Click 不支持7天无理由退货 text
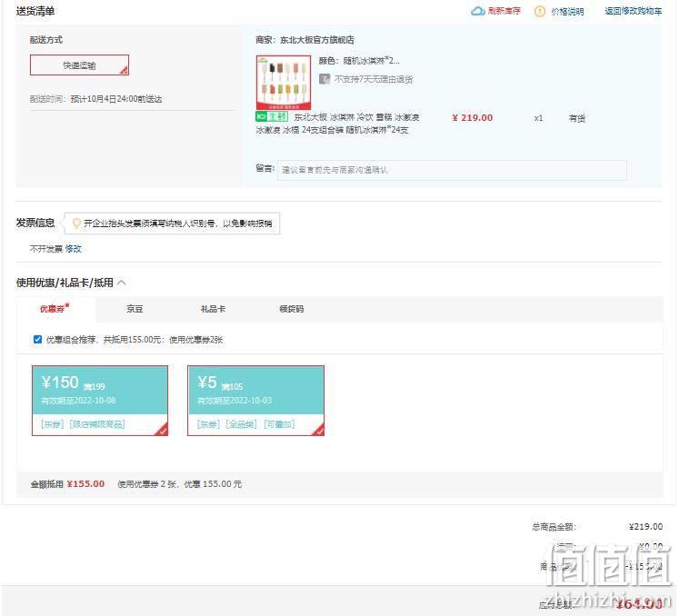The height and width of the screenshot is (616, 680). pos(374,79)
